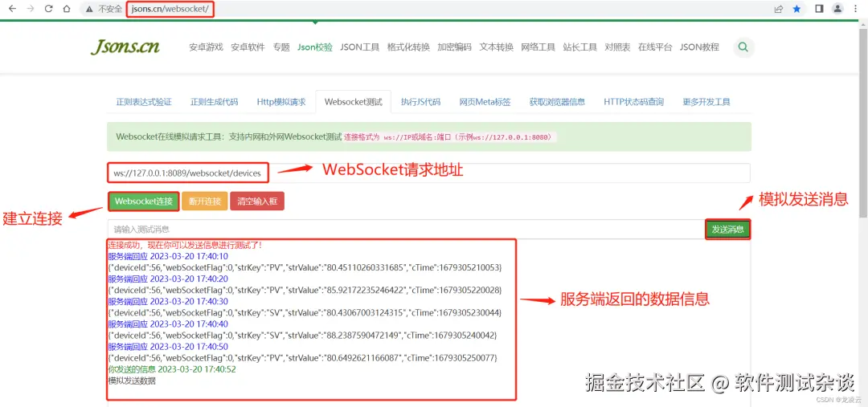Viewport: 868px width, 407px height.
Task: Open the 加密编码 nav item
Action: [x=454, y=47]
